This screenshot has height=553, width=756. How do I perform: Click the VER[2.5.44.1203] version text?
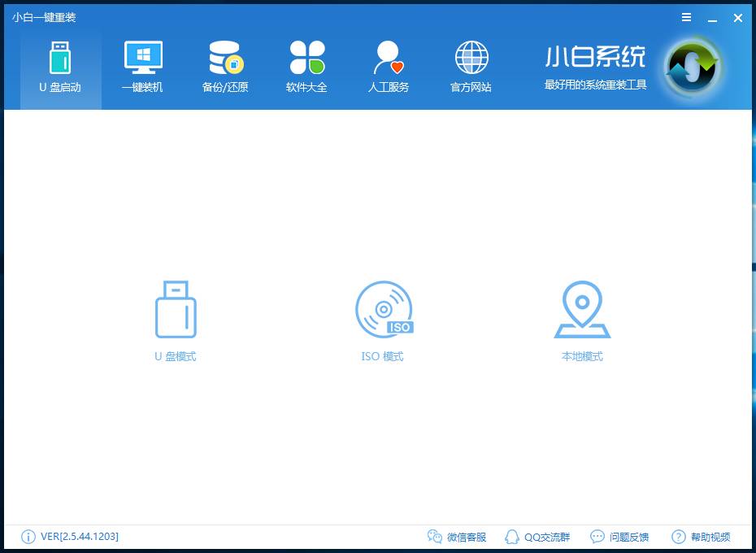(80, 537)
